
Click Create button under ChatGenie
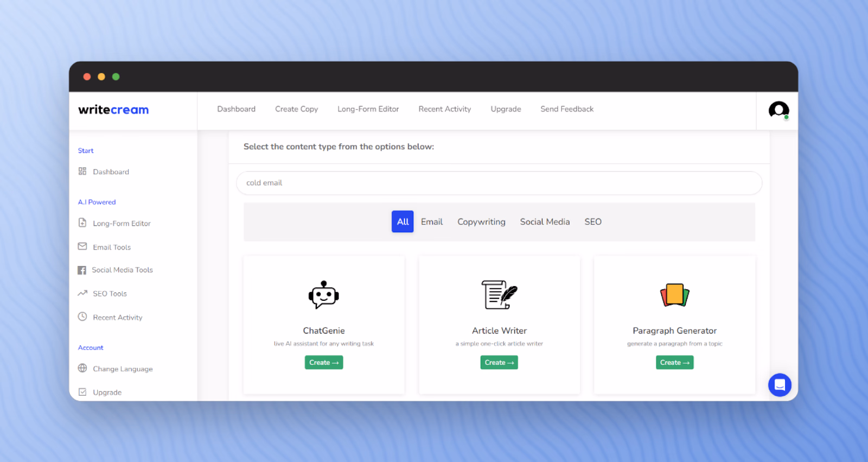click(324, 362)
